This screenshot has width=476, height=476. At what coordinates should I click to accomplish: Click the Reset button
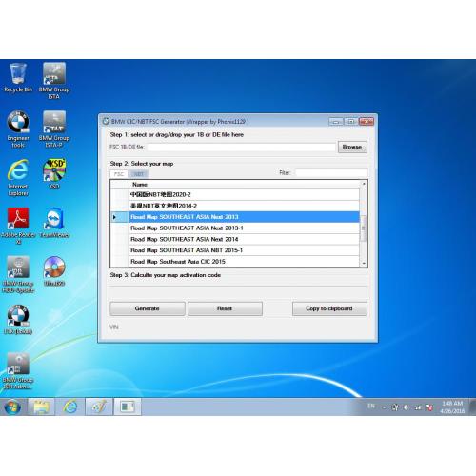click(x=225, y=308)
